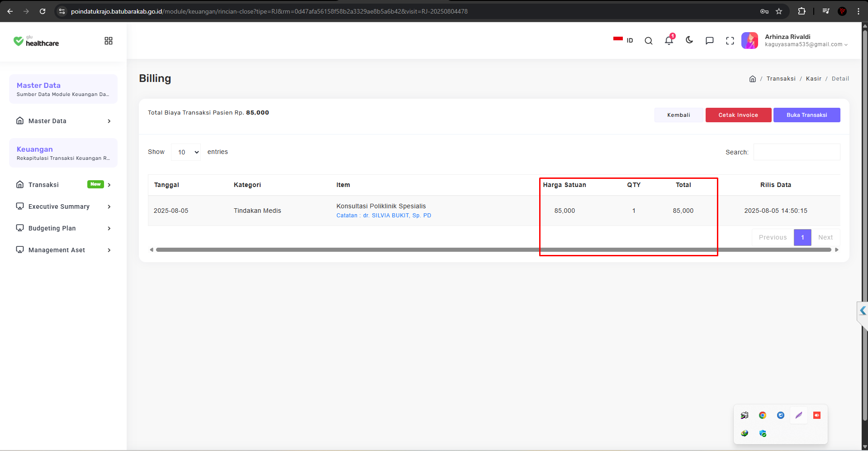
Task: Reload the page in browser
Action: click(x=43, y=11)
